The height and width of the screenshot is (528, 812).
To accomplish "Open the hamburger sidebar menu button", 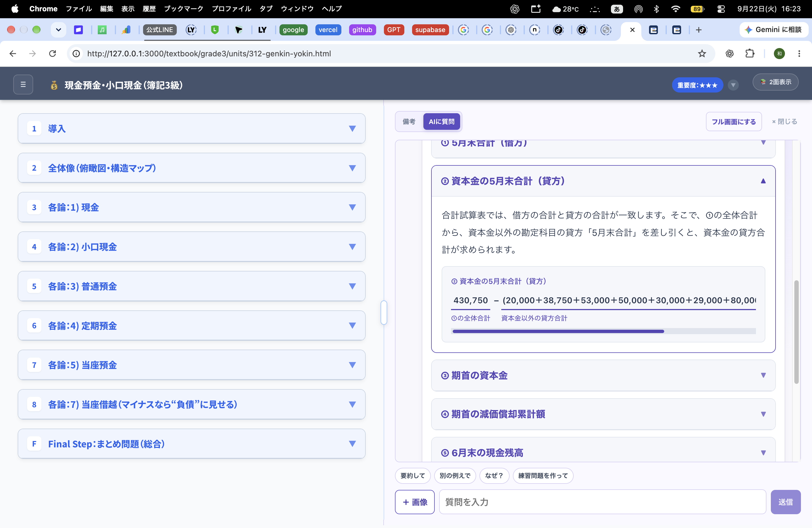I will (23, 84).
